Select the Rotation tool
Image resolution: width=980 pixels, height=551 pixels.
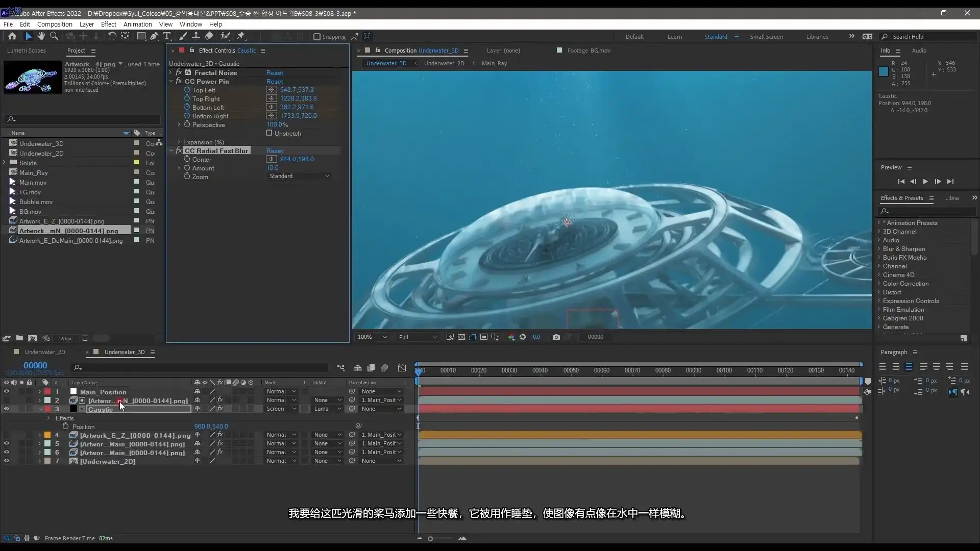[x=112, y=36]
